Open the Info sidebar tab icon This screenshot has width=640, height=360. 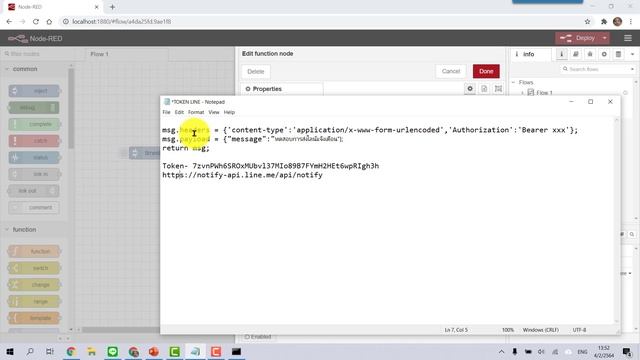pyautogui.click(x=562, y=54)
